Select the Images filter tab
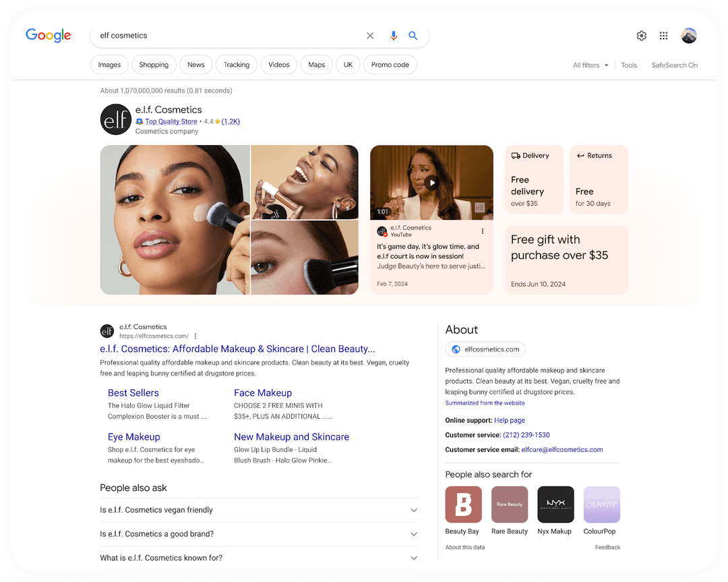The image size is (728, 582). [x=109, y=65]
